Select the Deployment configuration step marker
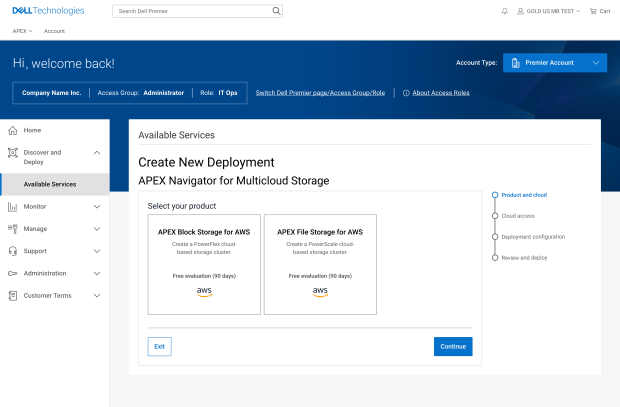 [x=495, y=237]
